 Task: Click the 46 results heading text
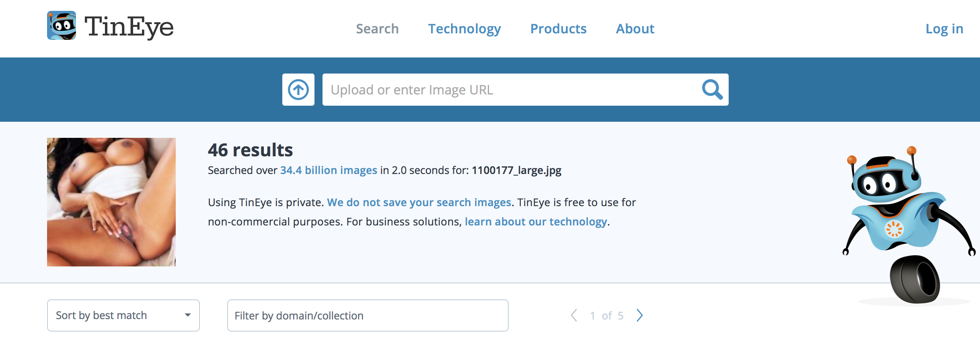250,150
